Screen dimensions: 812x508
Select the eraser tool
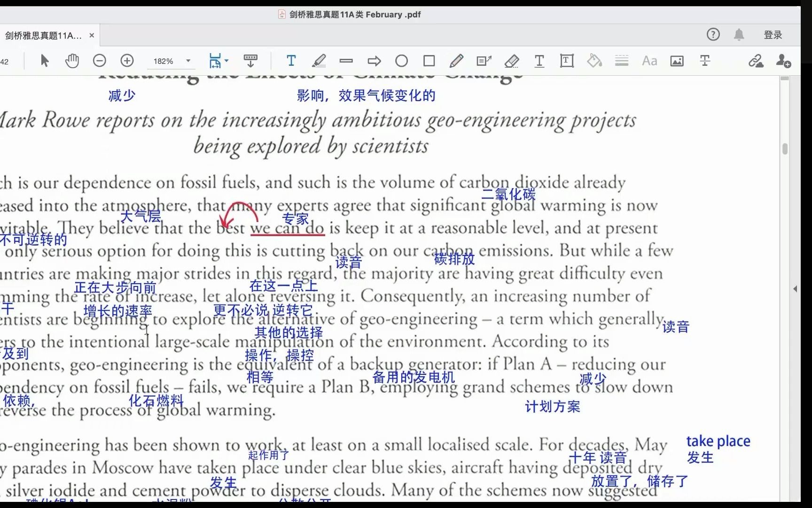point(512,61)
